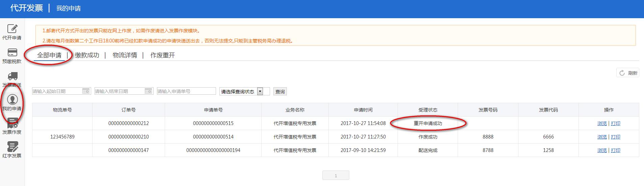This screenshot has height=186, width=644.
Task: Click the 发票号码 column header
Action: tap(488, 110)
